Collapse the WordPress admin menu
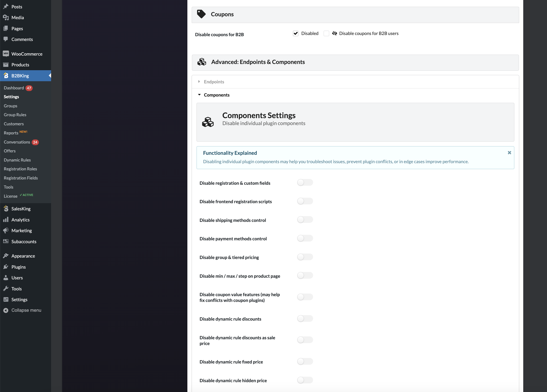 pyautogui.click(x=26, y=310)
